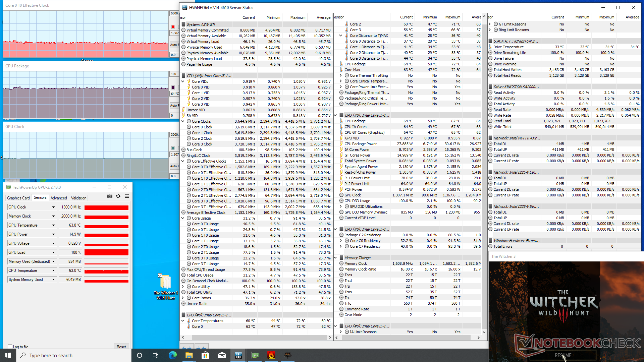Switch to the Graphics Card tab
Viewport: 644px width, 362px height.
click(x=18, y=198)
